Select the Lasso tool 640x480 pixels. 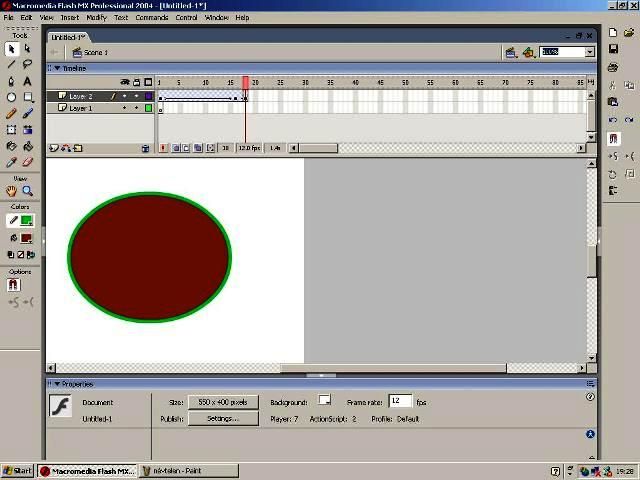27,64
